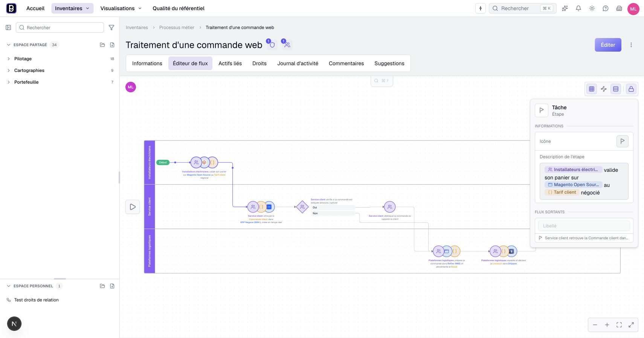
Task: Click the shield badge next to the title
Action: 272,44
